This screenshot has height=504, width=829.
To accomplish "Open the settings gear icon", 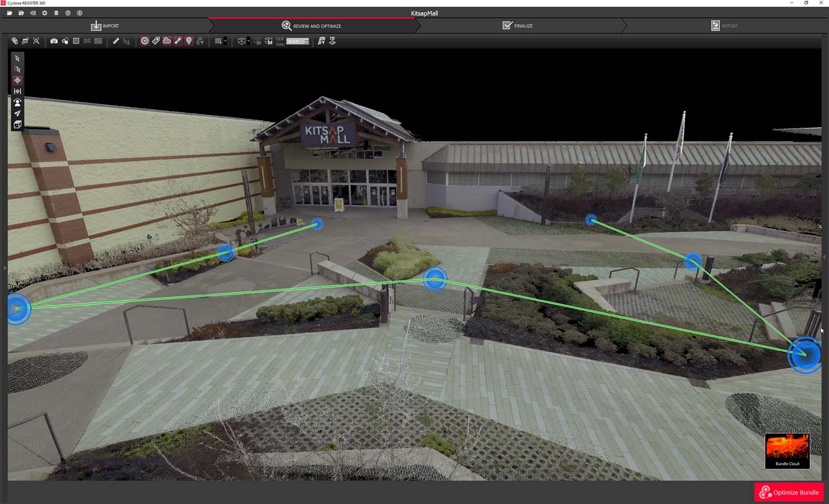I will click(45, 13).
